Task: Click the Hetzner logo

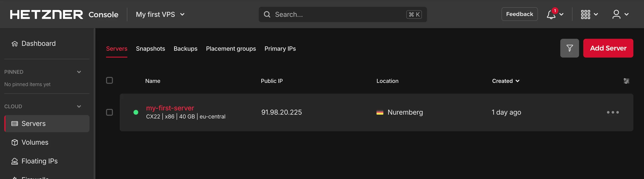Action: tap(46, 14)
